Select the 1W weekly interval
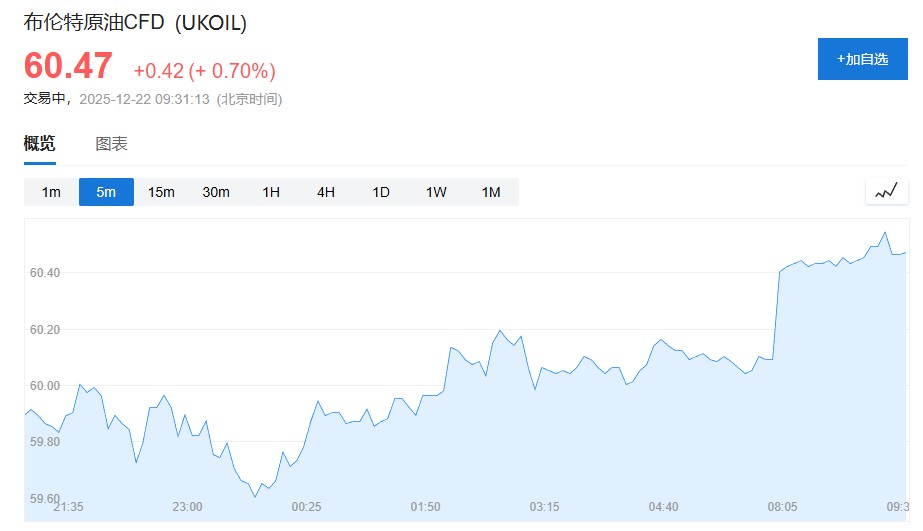 (x=436, y=192)
